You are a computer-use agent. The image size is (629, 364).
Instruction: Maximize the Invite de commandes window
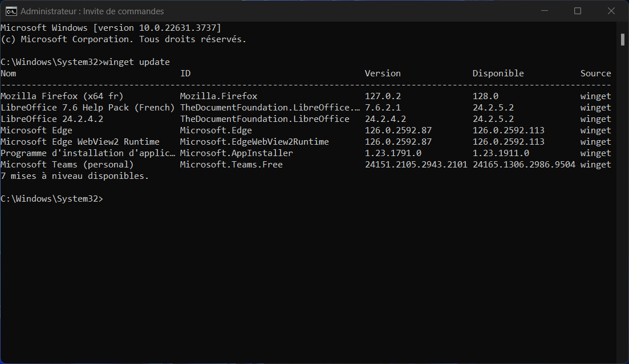pos(578,11)
